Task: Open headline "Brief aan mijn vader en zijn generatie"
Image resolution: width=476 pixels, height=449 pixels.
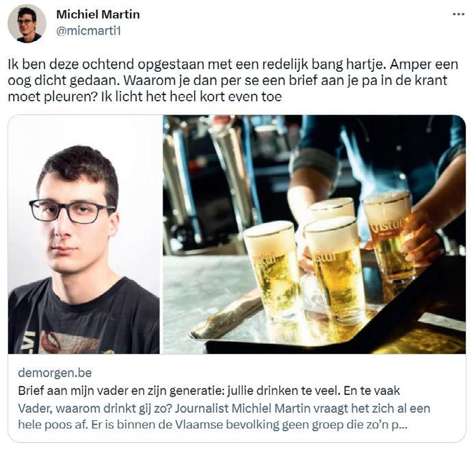Action: pyautogui.click(x=209, y=390)
